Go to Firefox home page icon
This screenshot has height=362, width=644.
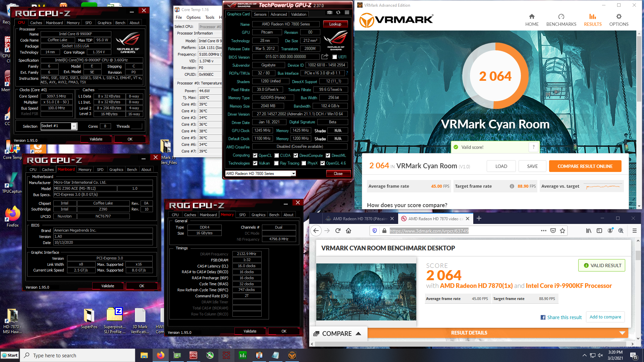click(348, 231)
